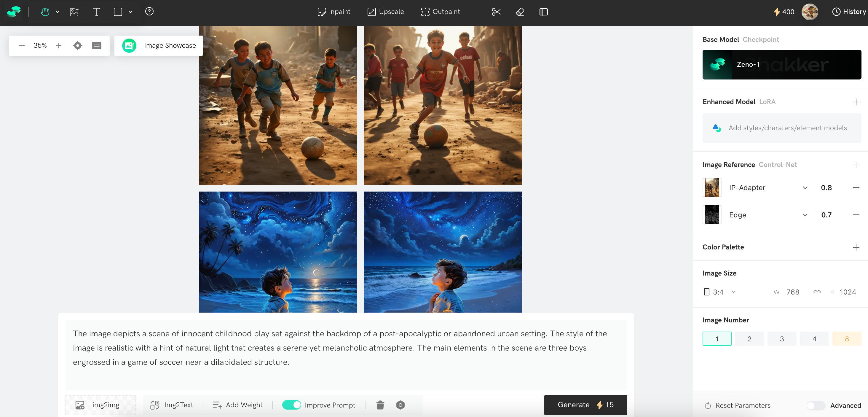Select the Eraser tool
868x417 pixels.
(x=520, y=12)
